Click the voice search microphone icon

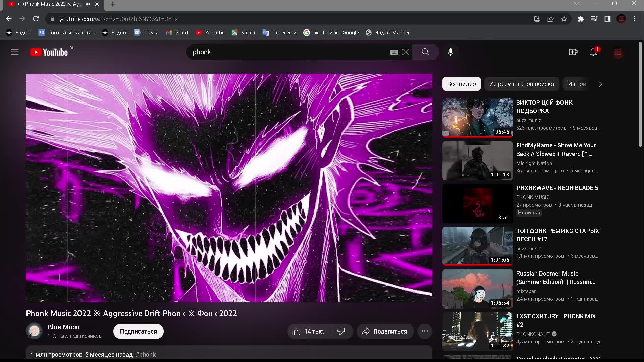(451, 52)
